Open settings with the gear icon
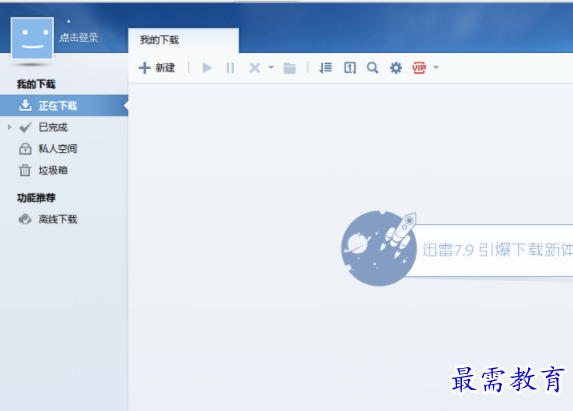The width and height of the screenshot is (573, 411). (396, 68)
